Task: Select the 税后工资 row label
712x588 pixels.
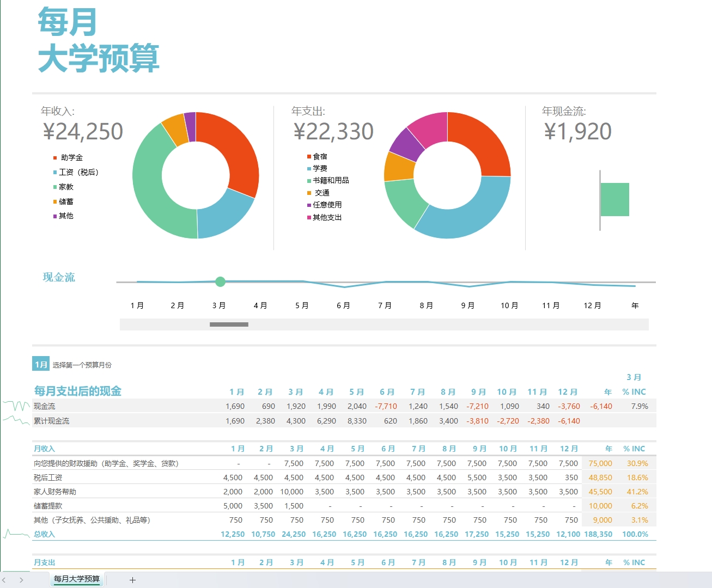Action: 48,477
